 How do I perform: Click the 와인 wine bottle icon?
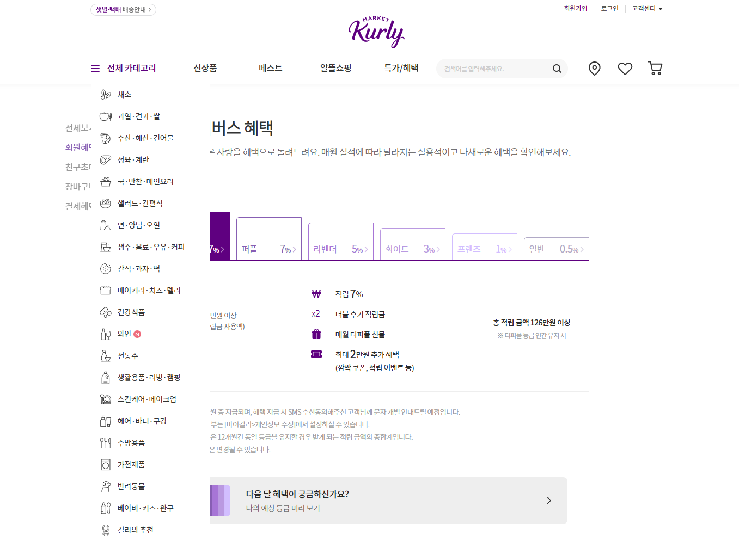106,334
